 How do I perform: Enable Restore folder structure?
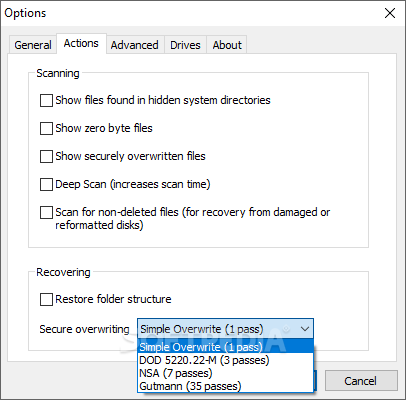click(x=46, y=299)
